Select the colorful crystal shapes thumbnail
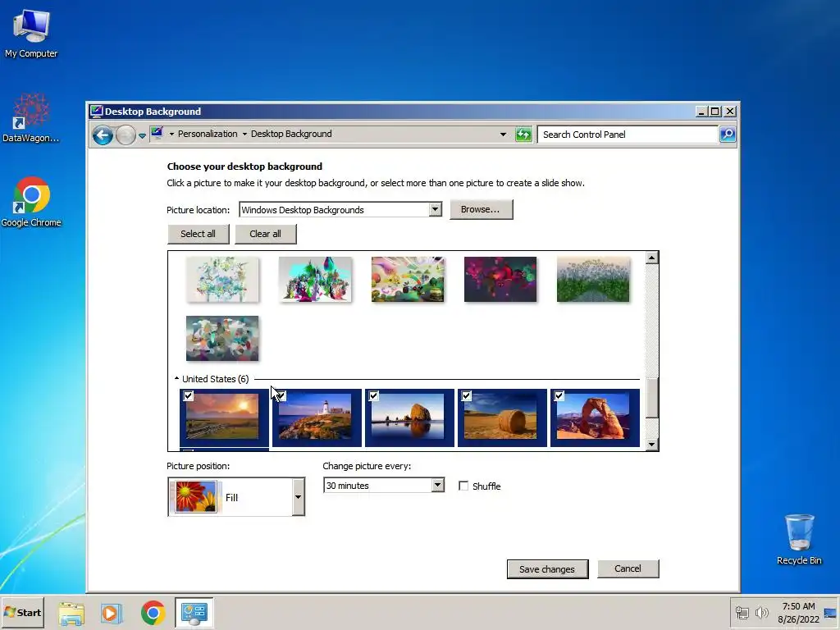Screen dimensions: 840x630 coord(315,279)
